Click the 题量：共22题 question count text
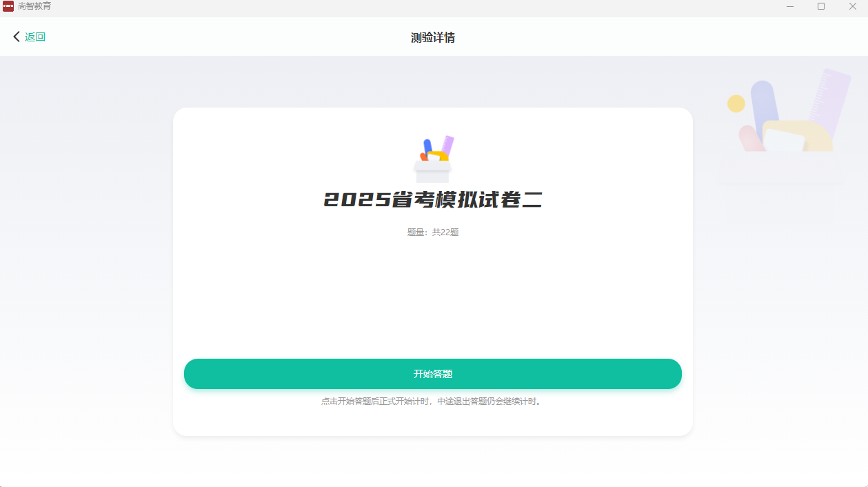 pos(433,232)
